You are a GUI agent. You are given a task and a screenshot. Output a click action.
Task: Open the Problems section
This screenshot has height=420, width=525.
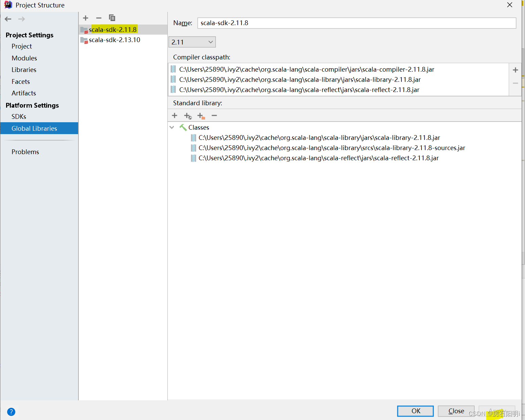pyautogui.click(x=25, y=152)
